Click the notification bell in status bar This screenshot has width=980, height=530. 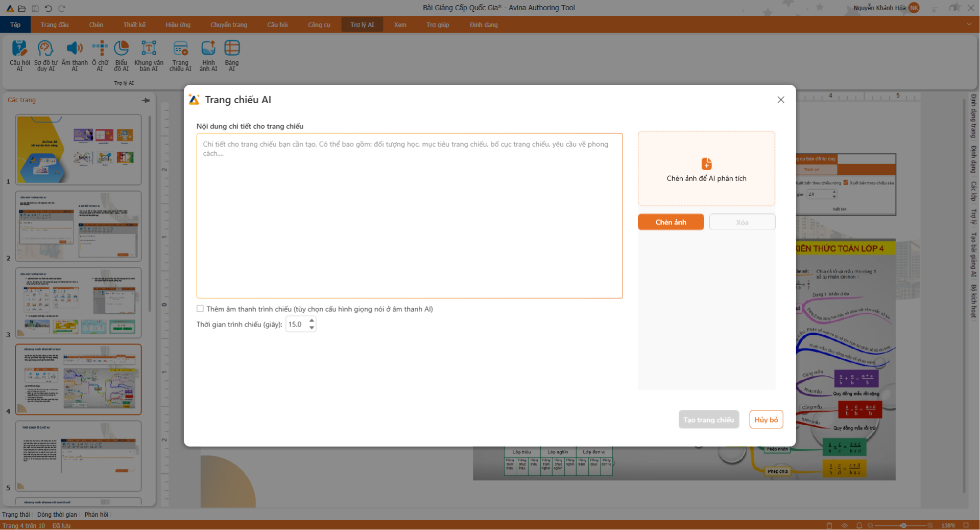pos(859,525)
